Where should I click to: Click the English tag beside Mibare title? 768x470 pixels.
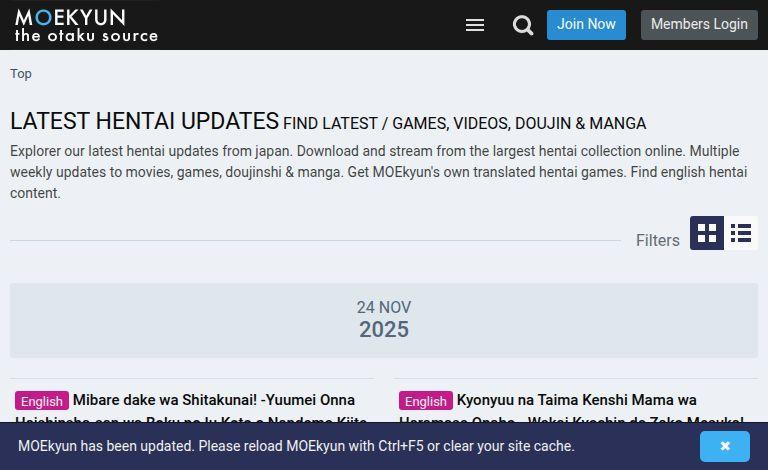tap(42, 401)
